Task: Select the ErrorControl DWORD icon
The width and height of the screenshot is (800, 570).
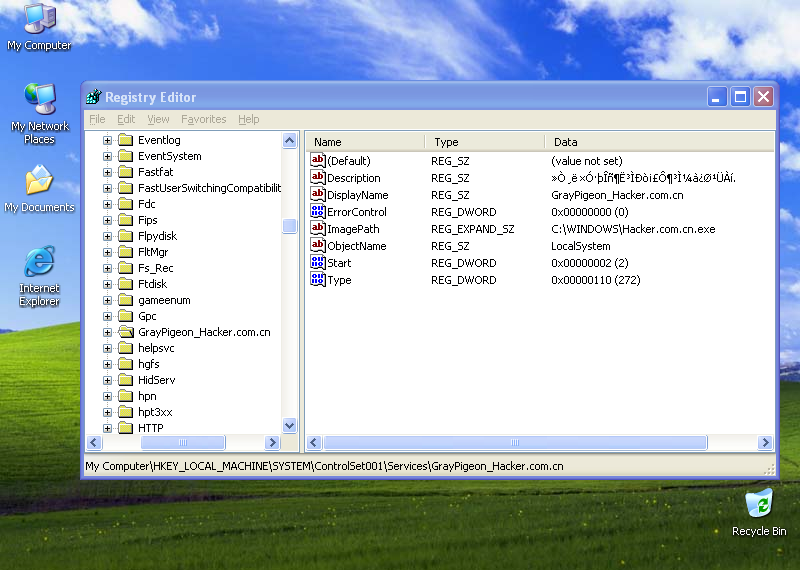Action: 317,211
